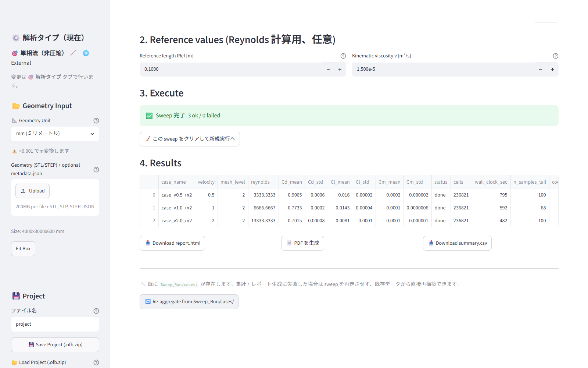Click help icon beside Geometry Unit

tap(96, 121)
